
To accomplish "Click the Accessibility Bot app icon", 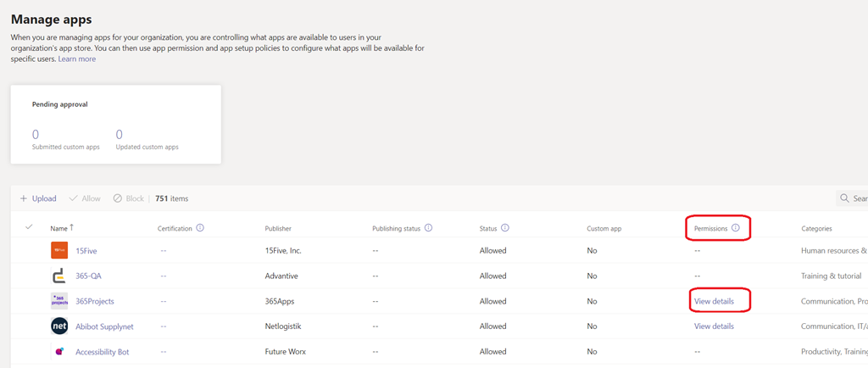I will tap(59, 351).
